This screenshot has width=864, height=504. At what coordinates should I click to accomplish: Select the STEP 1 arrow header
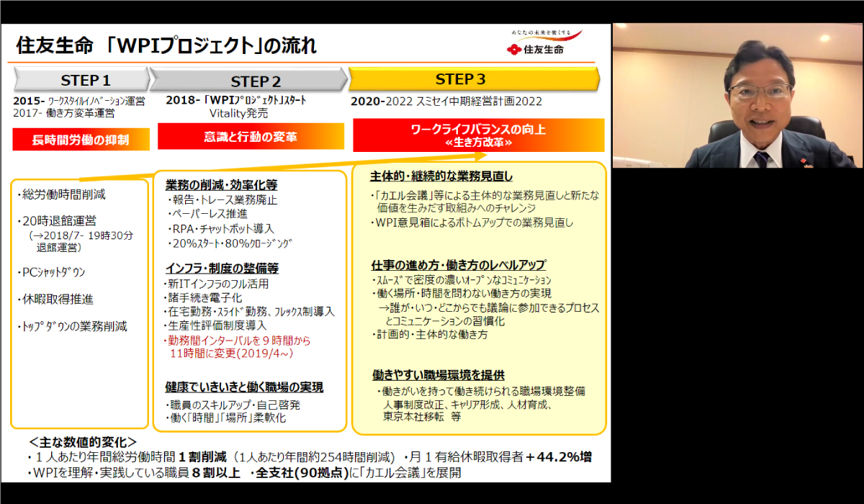[x=81, y=79]
